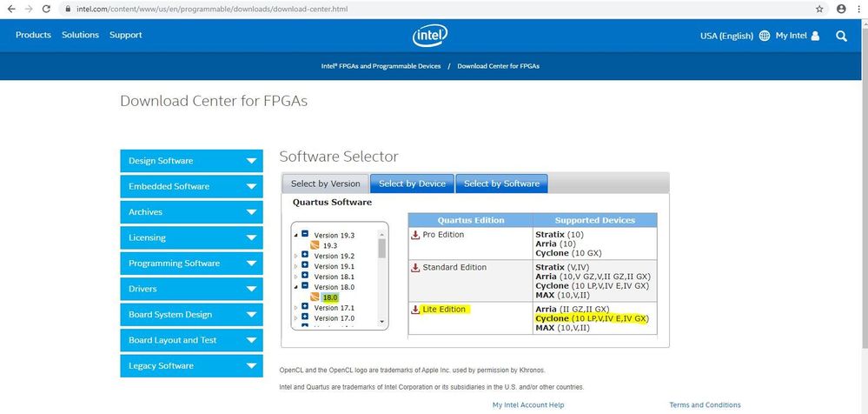Click the version list scroll-up arrow

[382, 235]
